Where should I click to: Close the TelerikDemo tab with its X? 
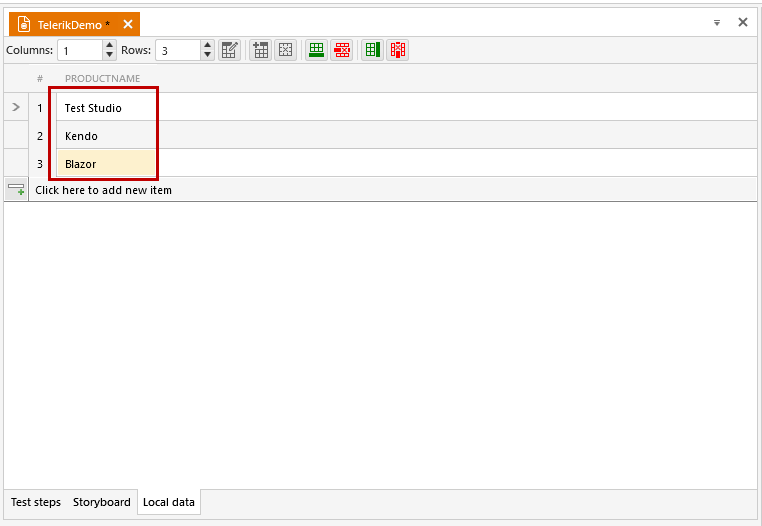(128, 24)
